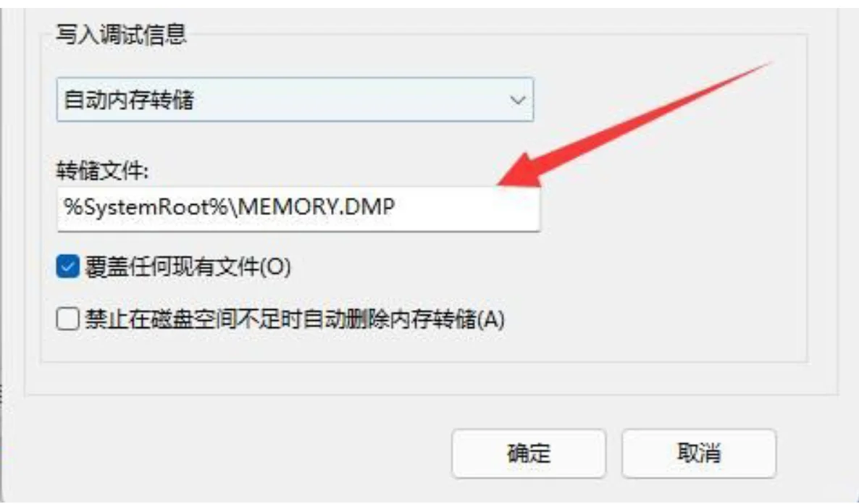Viewport: 859px width, 504px height.
Task: Click the 自动内存转储 text in the dropdown
Action: (x=130, y=100)
